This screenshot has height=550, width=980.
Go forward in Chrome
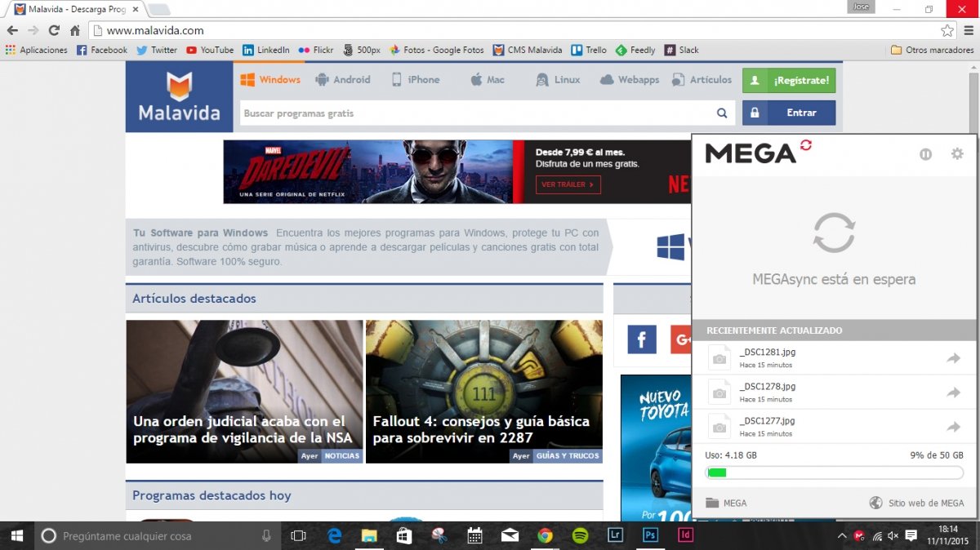33,30
